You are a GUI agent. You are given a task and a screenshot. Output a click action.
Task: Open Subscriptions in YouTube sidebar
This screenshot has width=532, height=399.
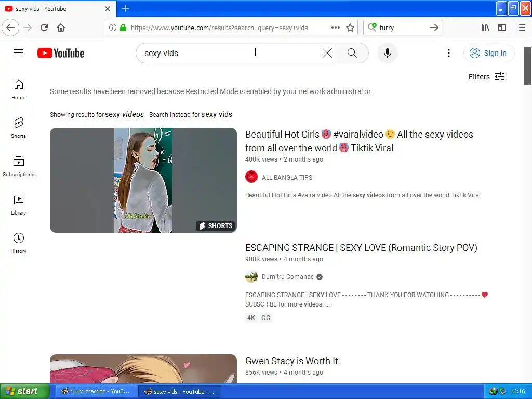[x=18, y=167]
